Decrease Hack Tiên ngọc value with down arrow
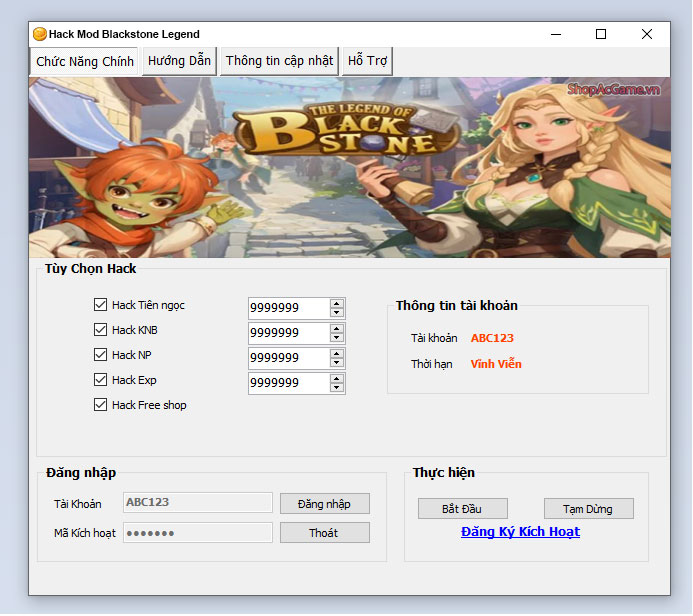The width and height of the screenshot is (693, 616). point(337,312)
